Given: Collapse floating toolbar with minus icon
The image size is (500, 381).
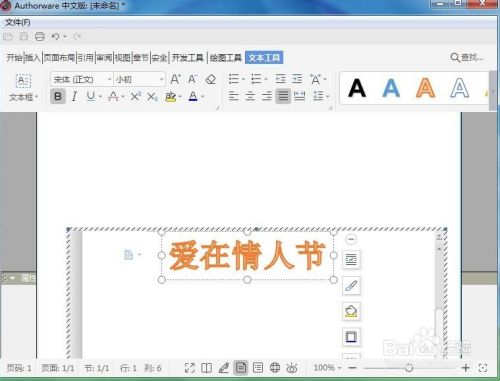Looking at the screenshot, I should point(351,239).
